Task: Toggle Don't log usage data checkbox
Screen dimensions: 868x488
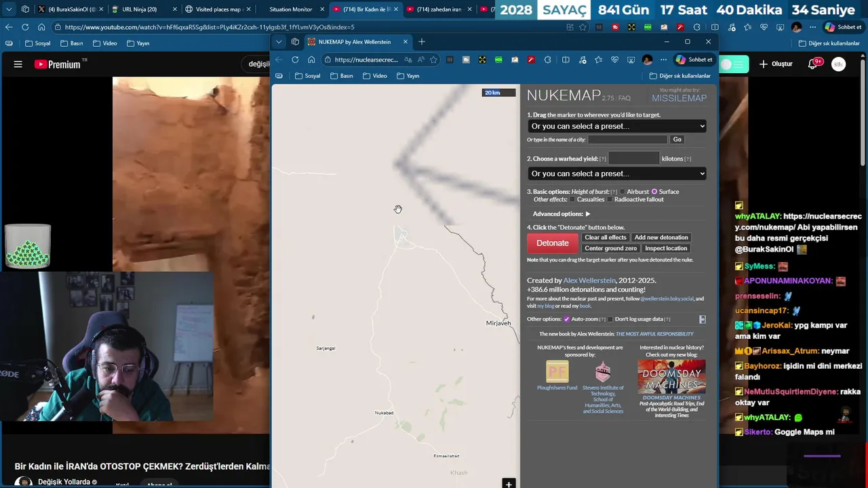Action: tap(610, 319)
